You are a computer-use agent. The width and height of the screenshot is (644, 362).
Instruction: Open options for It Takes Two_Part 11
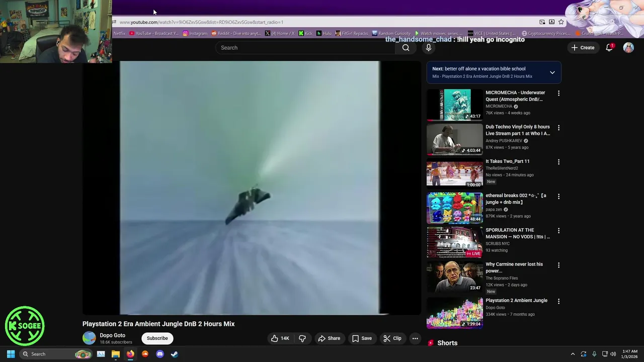558,162
